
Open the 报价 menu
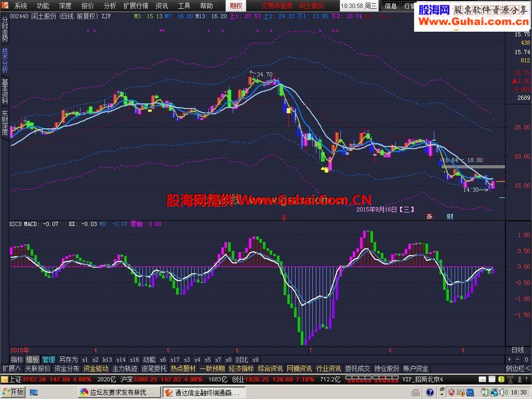87,6
